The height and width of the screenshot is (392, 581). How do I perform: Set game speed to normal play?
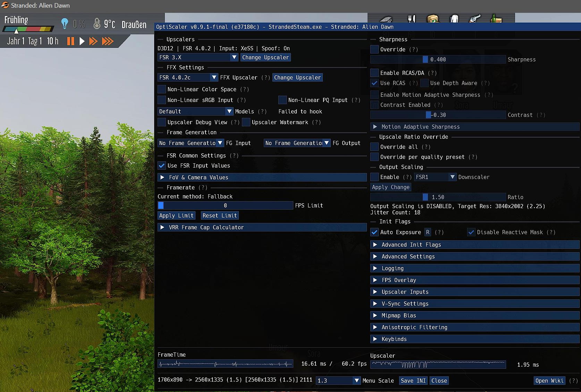[82, 41]
